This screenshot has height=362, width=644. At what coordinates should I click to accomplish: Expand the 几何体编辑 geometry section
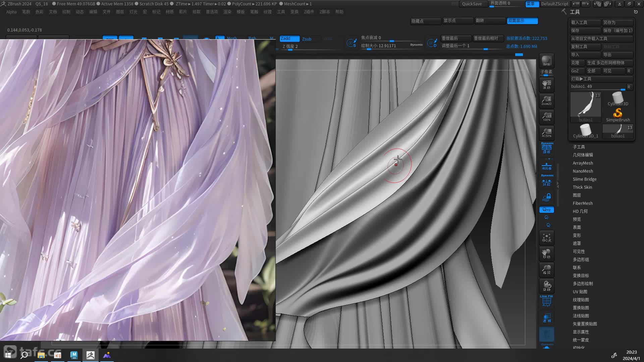click(583, 155)
